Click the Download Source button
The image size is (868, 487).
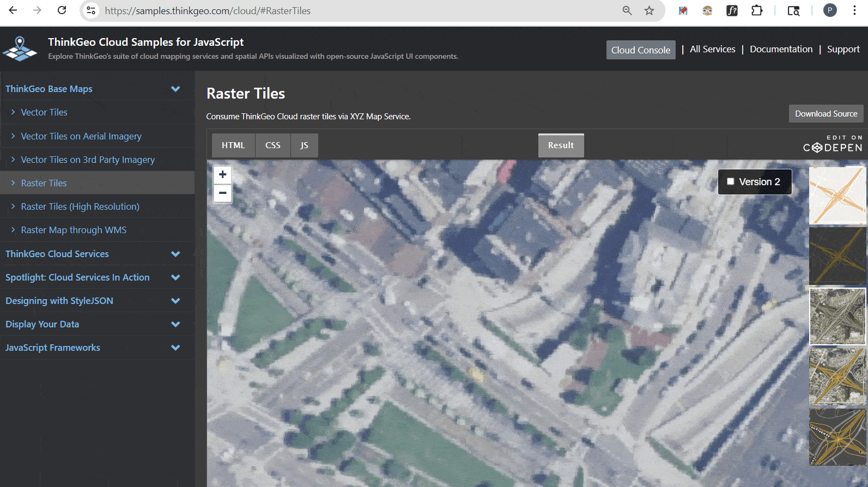(x=826, y=113)
